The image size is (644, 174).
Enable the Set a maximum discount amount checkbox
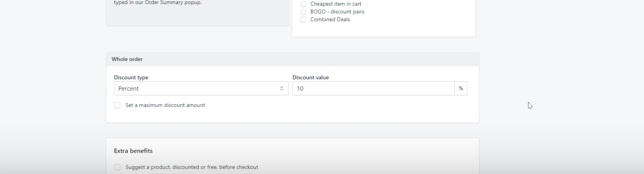pyautogui.click(x=117, y=106)
